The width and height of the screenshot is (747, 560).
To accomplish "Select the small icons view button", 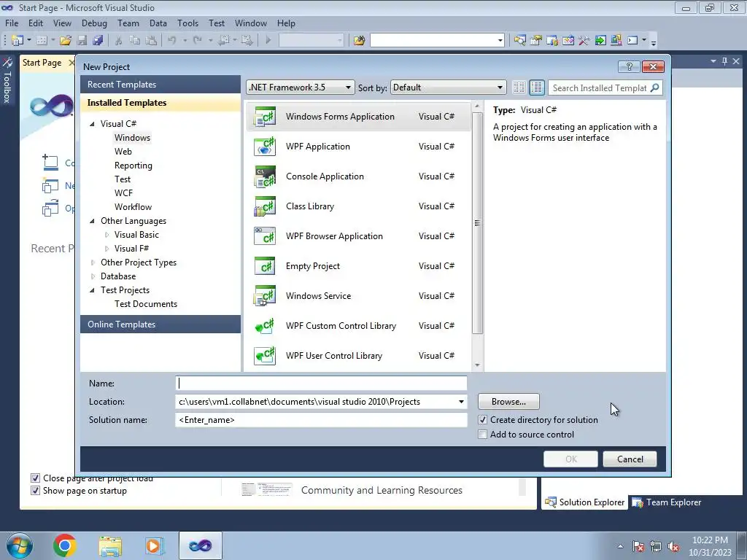I will click(519, 87).
